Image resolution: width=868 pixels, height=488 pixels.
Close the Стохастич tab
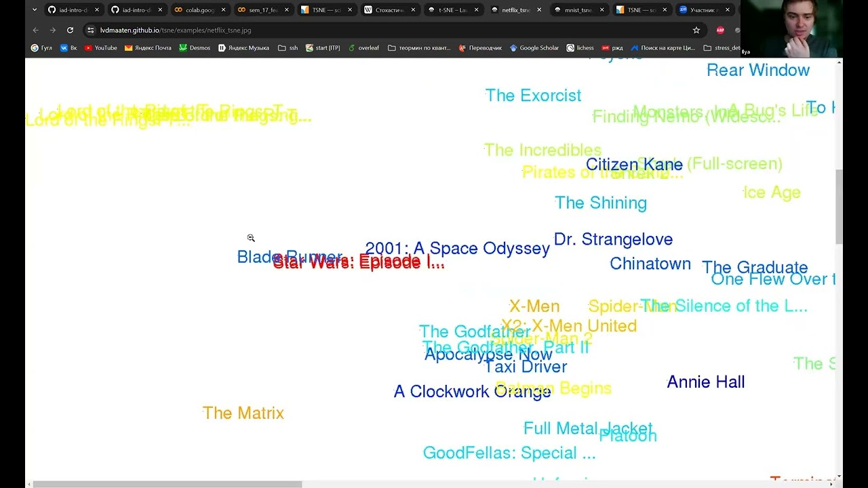(x=413, y=10)
